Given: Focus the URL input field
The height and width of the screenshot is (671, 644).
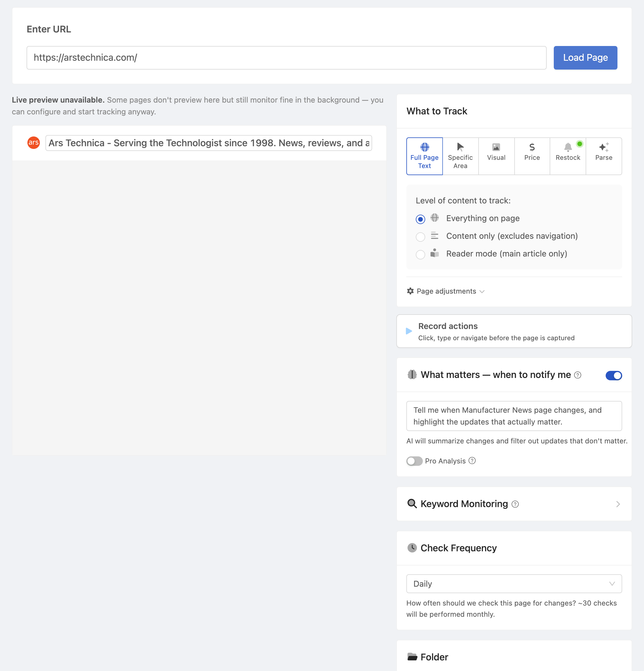Looking at the screenshot, I should [x=286, y=57].
